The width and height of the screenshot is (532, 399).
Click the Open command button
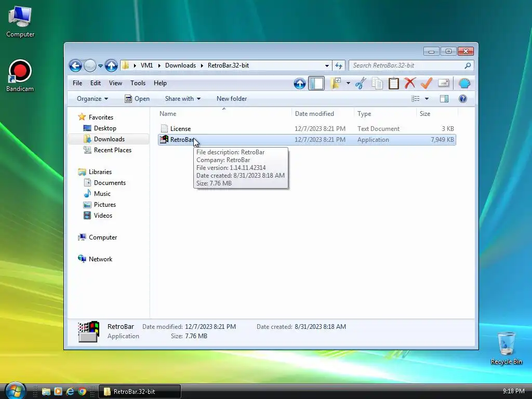click(x=137, y=99)
